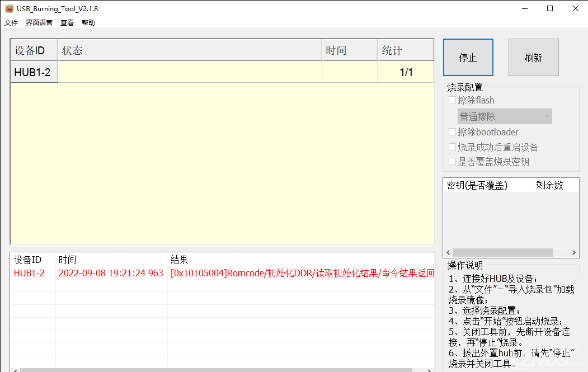Open the 文件 menu

[11, 23]
